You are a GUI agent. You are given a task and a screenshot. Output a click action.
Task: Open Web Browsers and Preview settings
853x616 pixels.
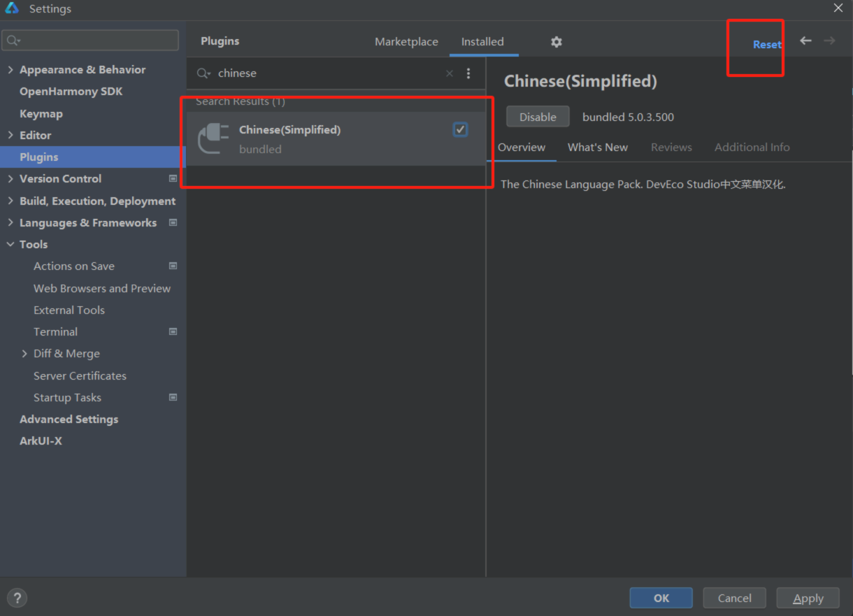[x=102, y=288]
